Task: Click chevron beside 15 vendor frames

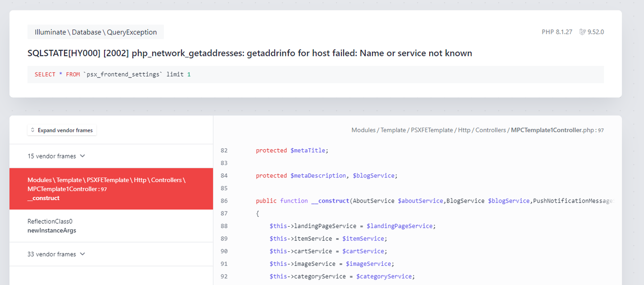Action: point(83,156)
